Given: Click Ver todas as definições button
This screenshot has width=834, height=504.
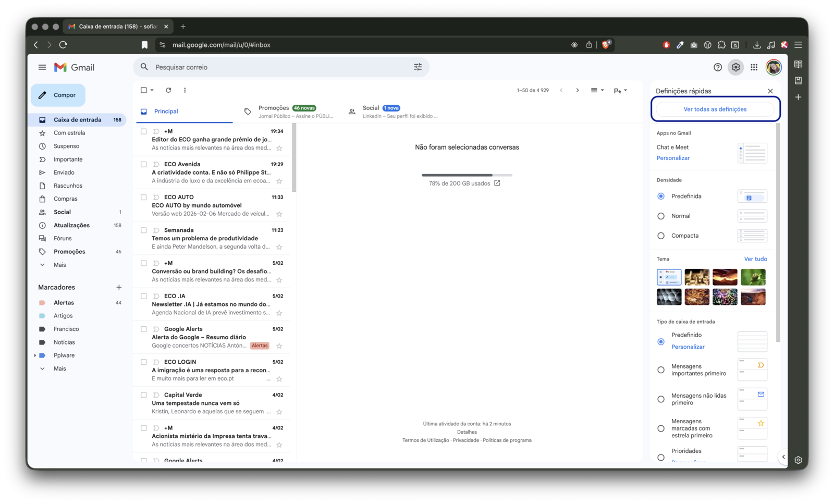Looking at the screenshot, I should [x=715, y=109].
